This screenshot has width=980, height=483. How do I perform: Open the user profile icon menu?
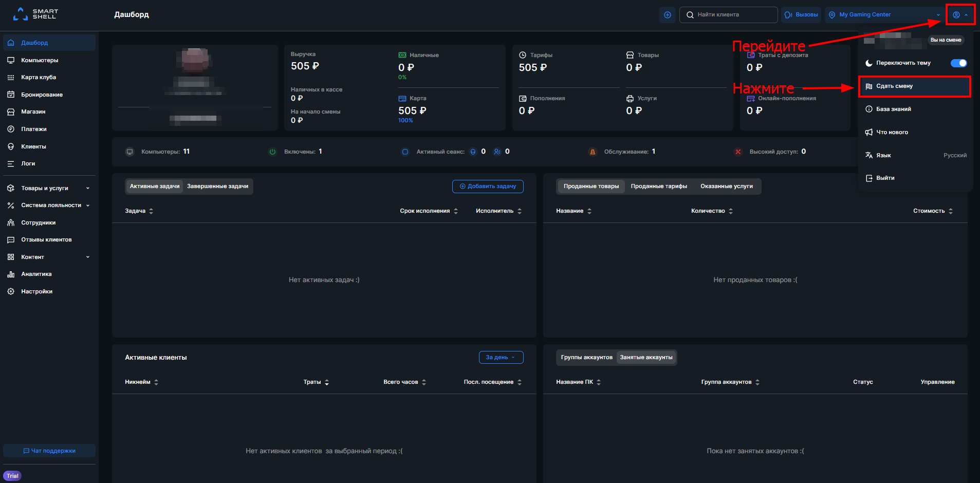960,15
